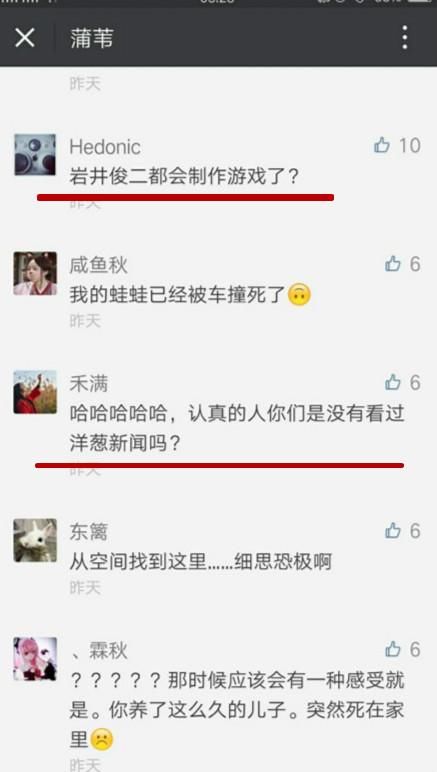This screenshot has height=772, width=437.
Task: Select the comment 从空间找到这里……细思恐极啊
Action: point(200,562)
